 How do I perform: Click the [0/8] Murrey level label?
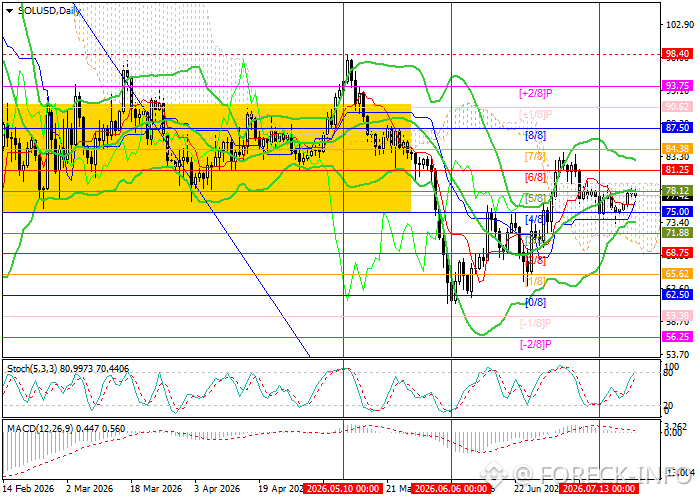[x=535, y=302]
